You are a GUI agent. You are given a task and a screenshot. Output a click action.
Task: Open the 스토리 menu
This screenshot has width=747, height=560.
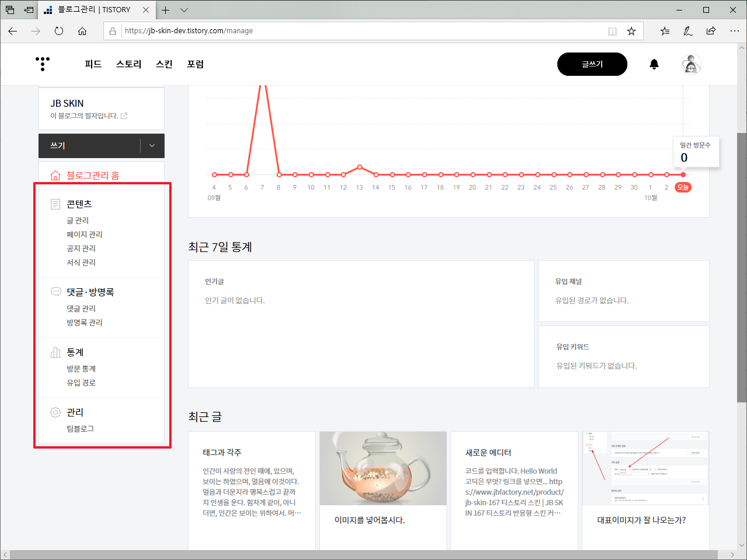click(x=129, y=64)
